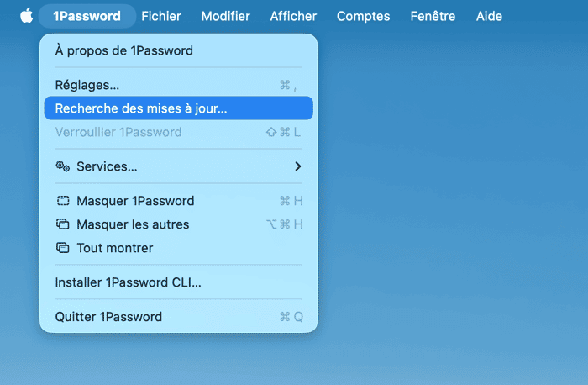Expand the Services submenu chevron

pos(297,166)
